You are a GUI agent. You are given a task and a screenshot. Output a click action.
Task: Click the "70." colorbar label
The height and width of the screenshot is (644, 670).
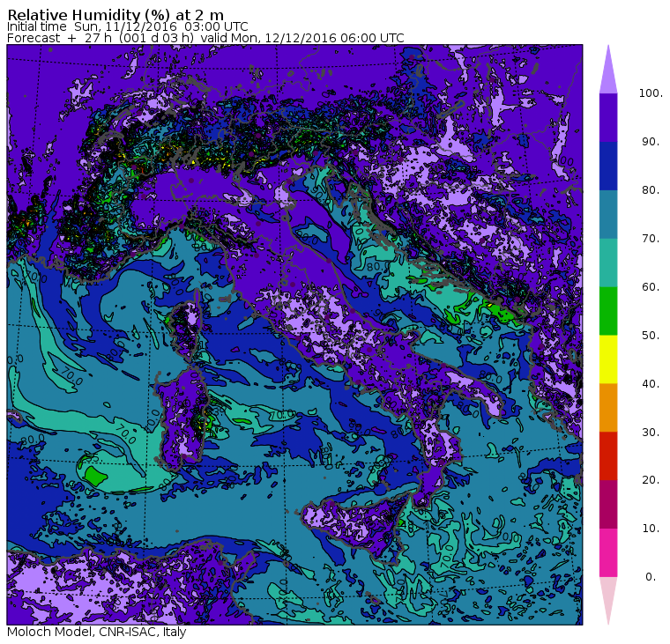[x=651, y=238]
